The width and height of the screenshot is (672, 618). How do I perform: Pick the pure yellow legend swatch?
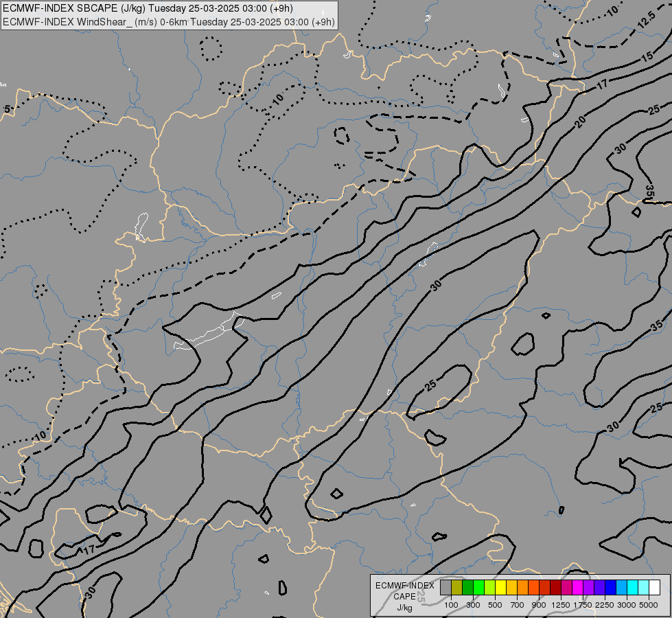point(501,588)
